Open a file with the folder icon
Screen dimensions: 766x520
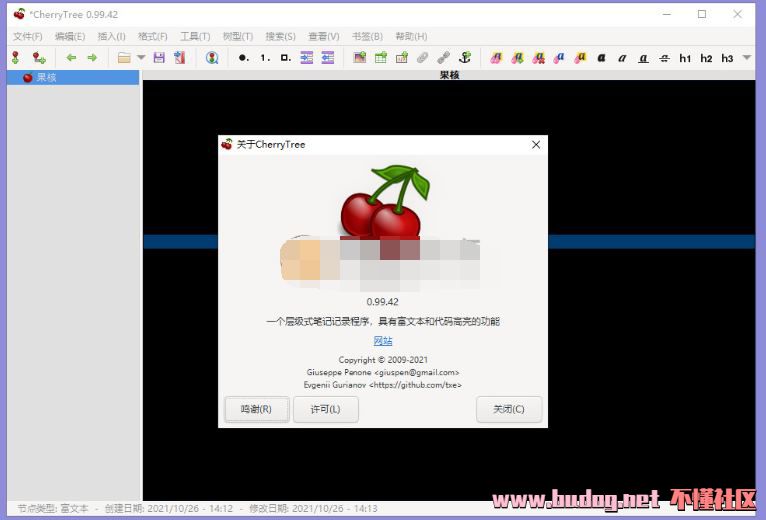tap(124, 58)
